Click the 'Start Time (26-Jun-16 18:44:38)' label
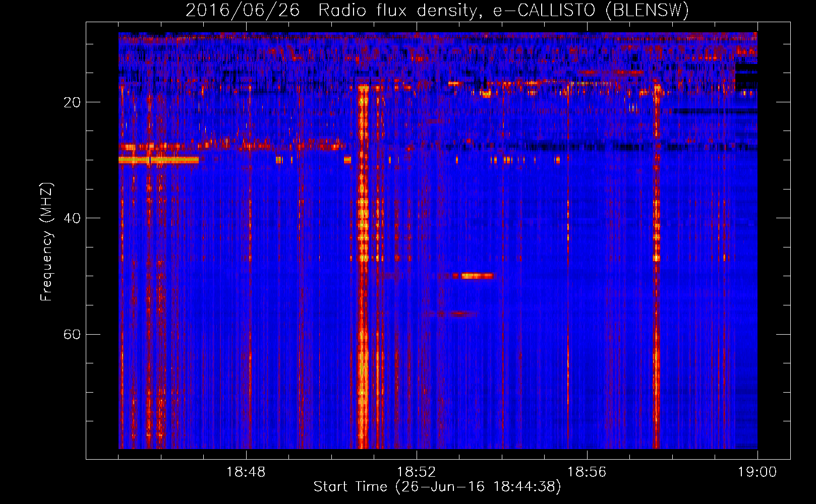Screen dimensions: 816x504 click(437, 487)
